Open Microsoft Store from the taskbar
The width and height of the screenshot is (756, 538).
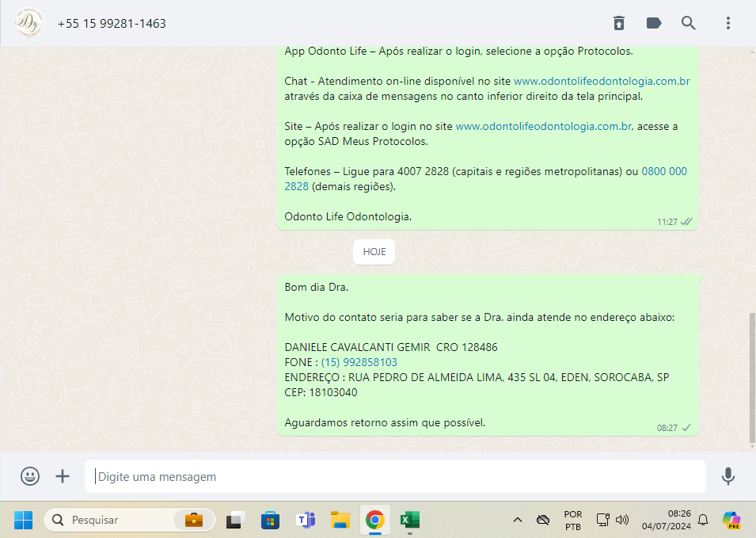pos(271,520)
